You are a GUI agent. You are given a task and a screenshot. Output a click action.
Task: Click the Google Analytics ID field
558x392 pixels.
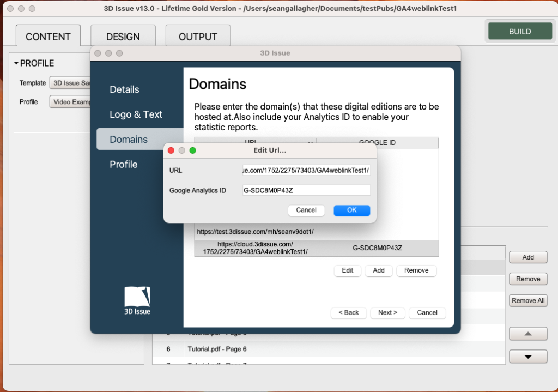(x=306, y=189)
